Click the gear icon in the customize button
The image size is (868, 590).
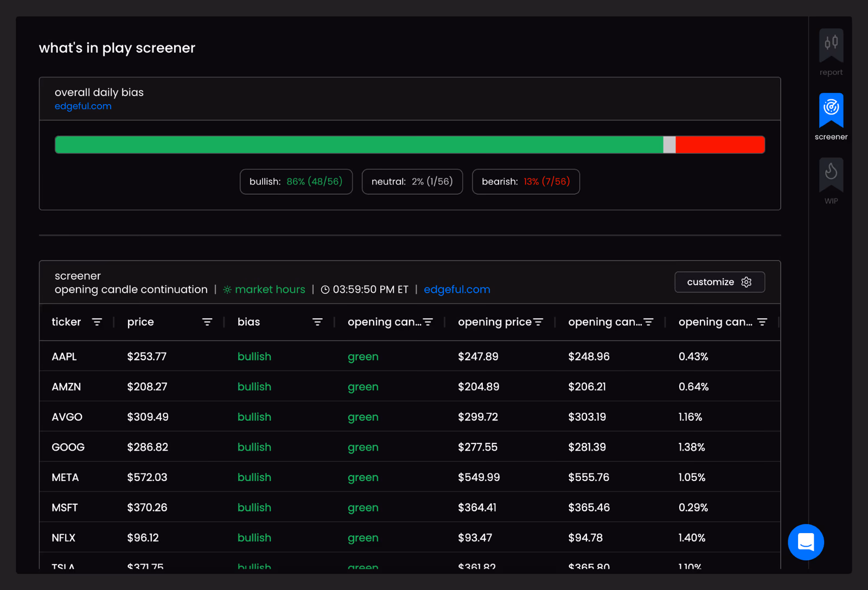pyautogui.click(x=746, y=282)
